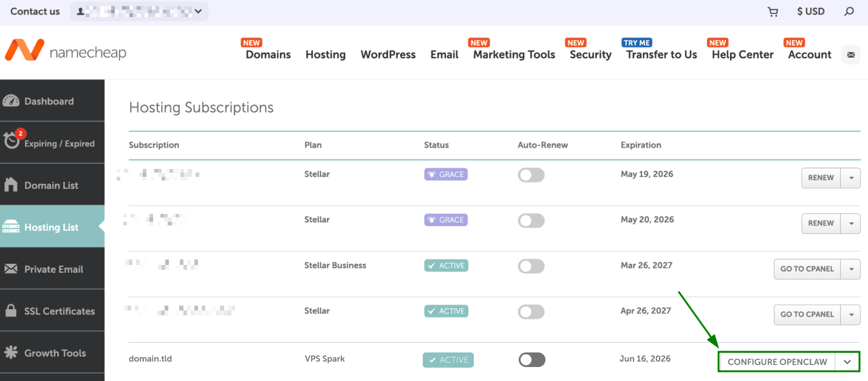Open the Transfer to Us menu
The width and height of the screenshot is (868, 381).
pyautogui.click(x=661, y=55)
